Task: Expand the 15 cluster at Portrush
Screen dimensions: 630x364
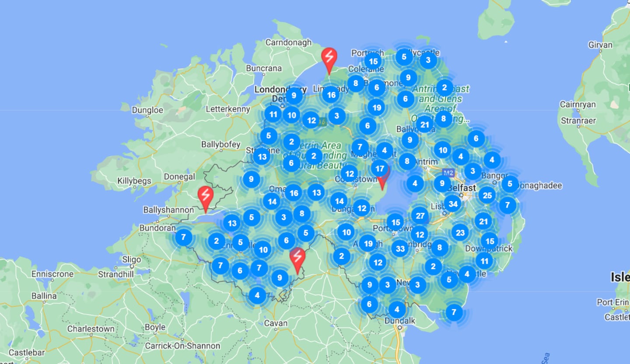Action: [x=373, y=61]
